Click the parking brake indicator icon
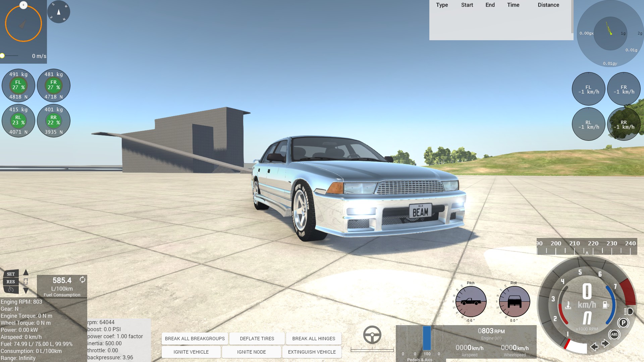Viewport: 644px width, 362px height. click(x=623, y=323)
